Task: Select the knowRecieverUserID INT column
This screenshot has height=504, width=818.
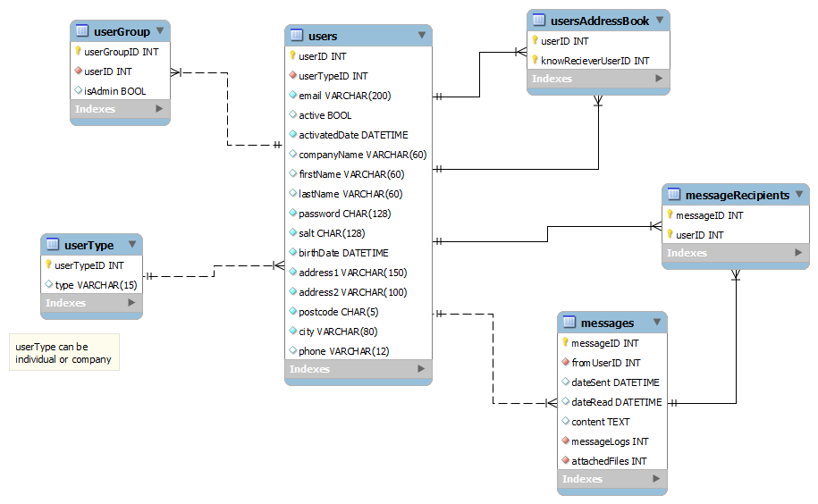Action: (595, 61)
